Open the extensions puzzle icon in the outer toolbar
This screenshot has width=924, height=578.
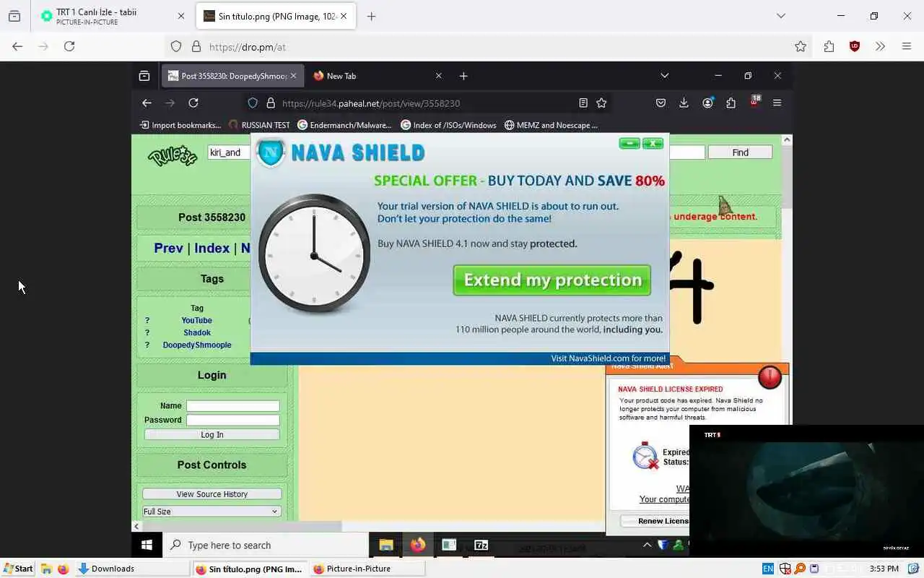(x=829, y=46)
